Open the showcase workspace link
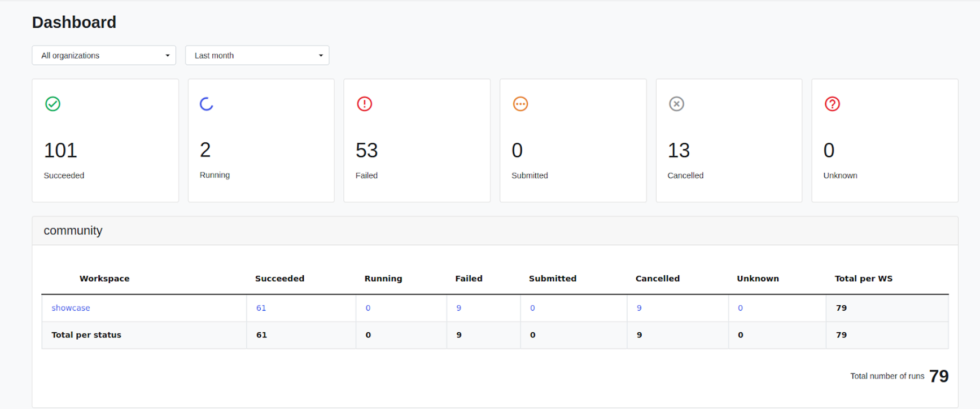980x409 pixels. tap(71, 308)
